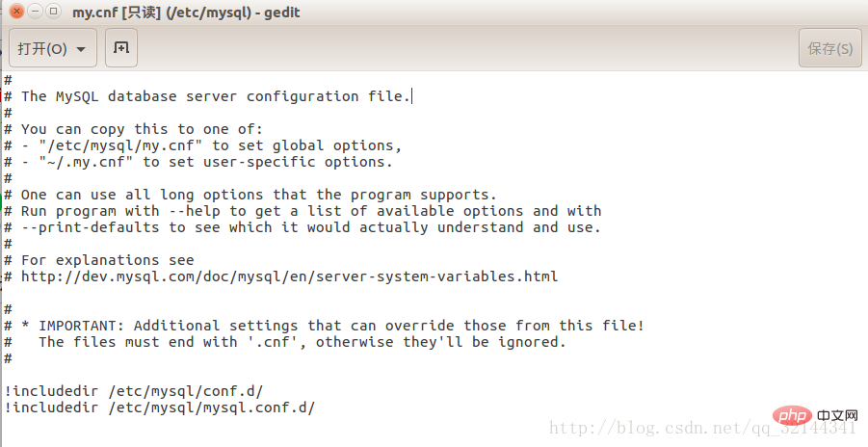Viewport: 868px width, 447px height.
Task: Click the new document icon
Action: pyautogui.click(x=121, y=48)
